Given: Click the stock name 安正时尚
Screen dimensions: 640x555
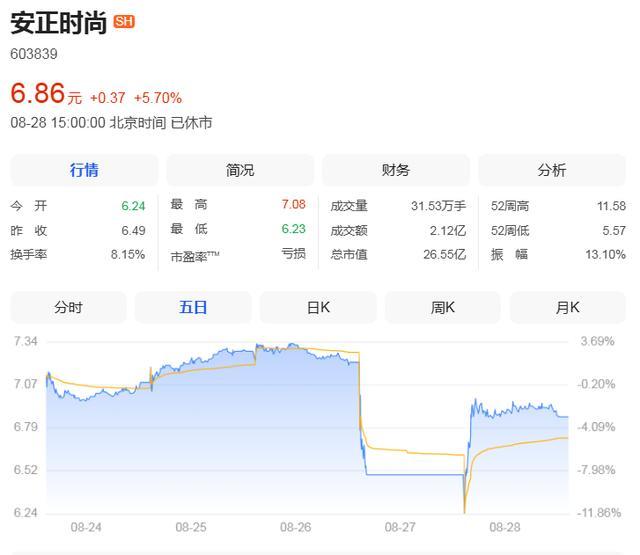Looking at the screenshot, I should pos(59,23).
